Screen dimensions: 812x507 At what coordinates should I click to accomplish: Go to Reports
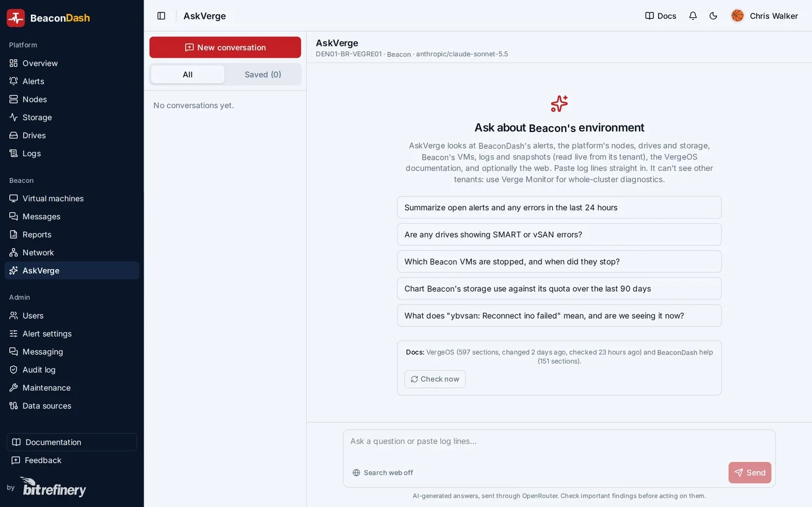72,234
